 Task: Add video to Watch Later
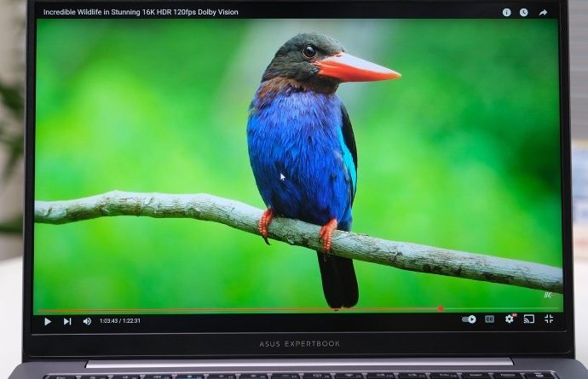523,13
